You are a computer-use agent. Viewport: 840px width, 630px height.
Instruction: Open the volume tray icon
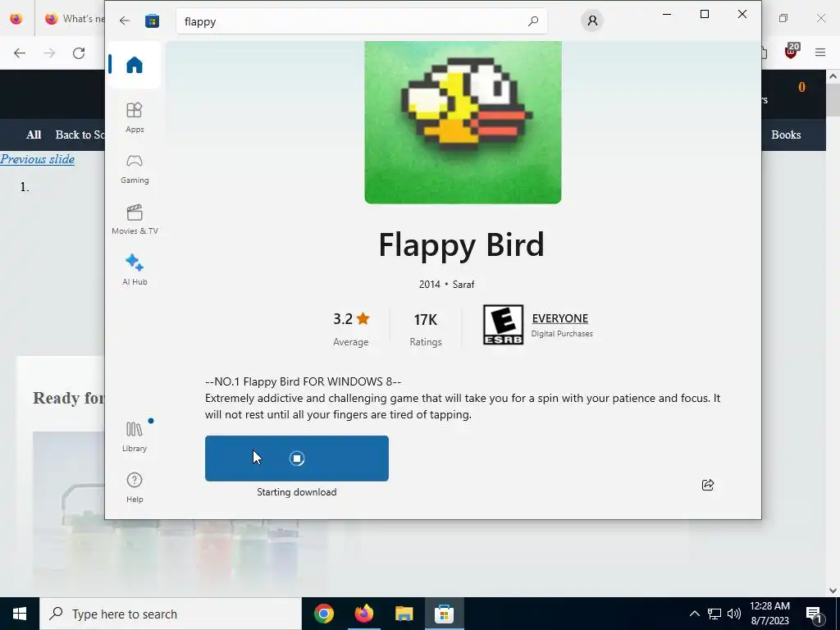[734, 614]
